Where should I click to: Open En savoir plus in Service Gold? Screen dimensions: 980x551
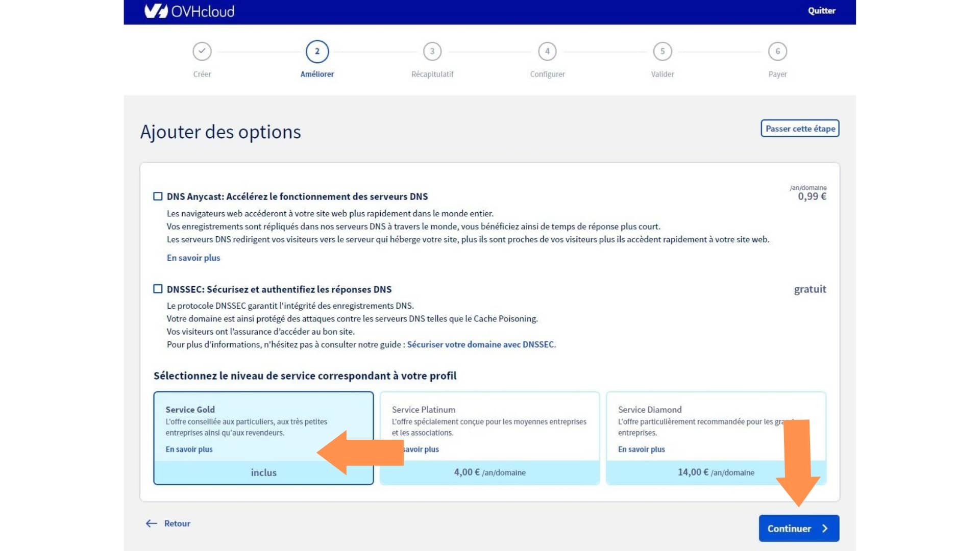pos(189,449)
